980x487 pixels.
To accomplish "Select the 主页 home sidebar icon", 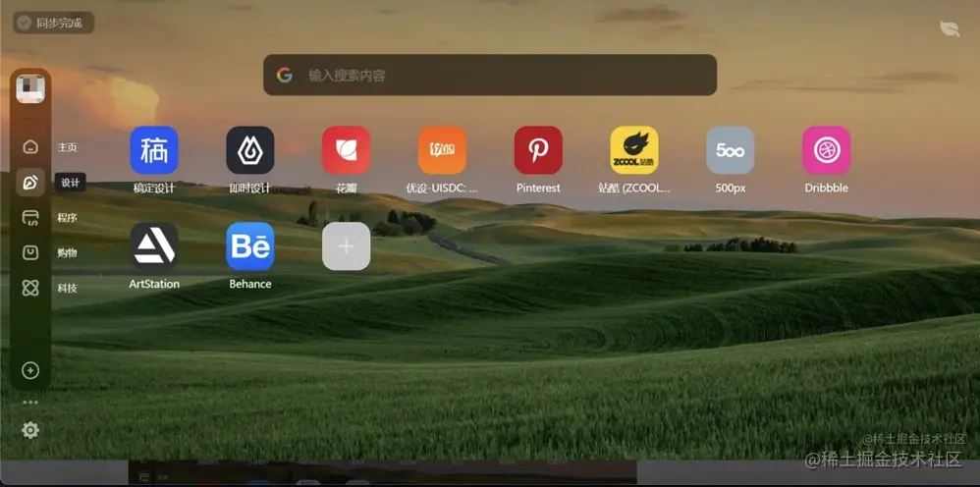I will point(30,147).
